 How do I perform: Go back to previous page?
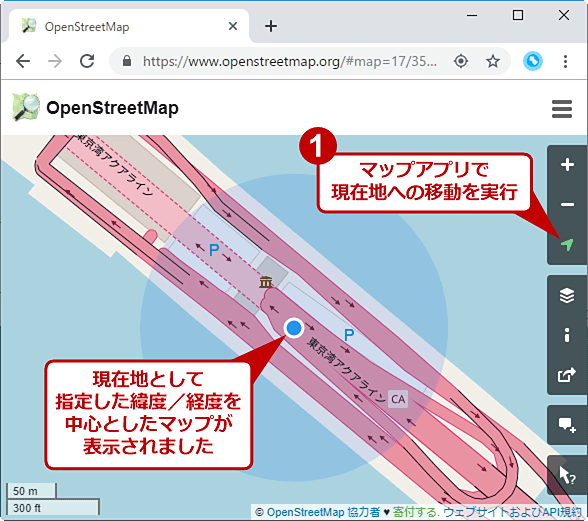pyautogui.click(x=23, y=61)
